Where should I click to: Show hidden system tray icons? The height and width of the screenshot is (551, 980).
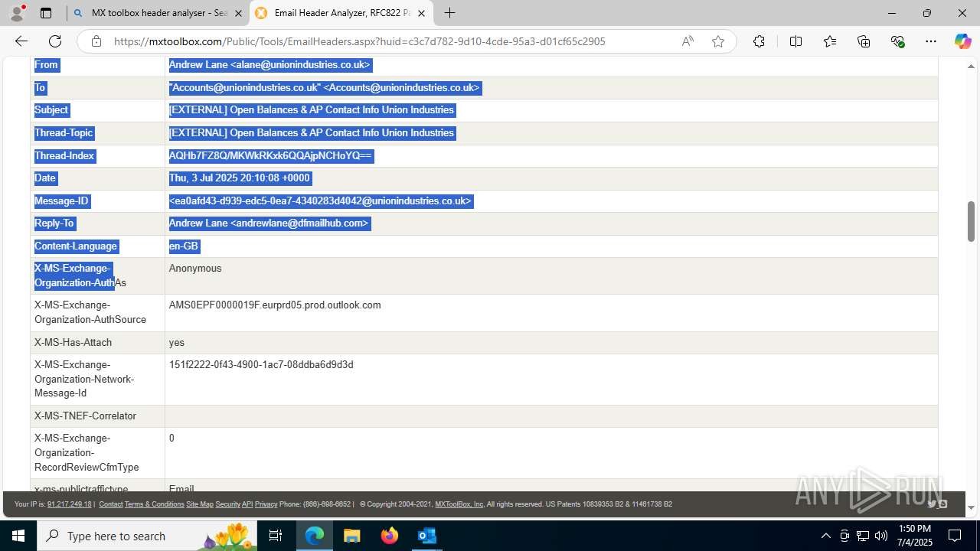coord(825,536)
